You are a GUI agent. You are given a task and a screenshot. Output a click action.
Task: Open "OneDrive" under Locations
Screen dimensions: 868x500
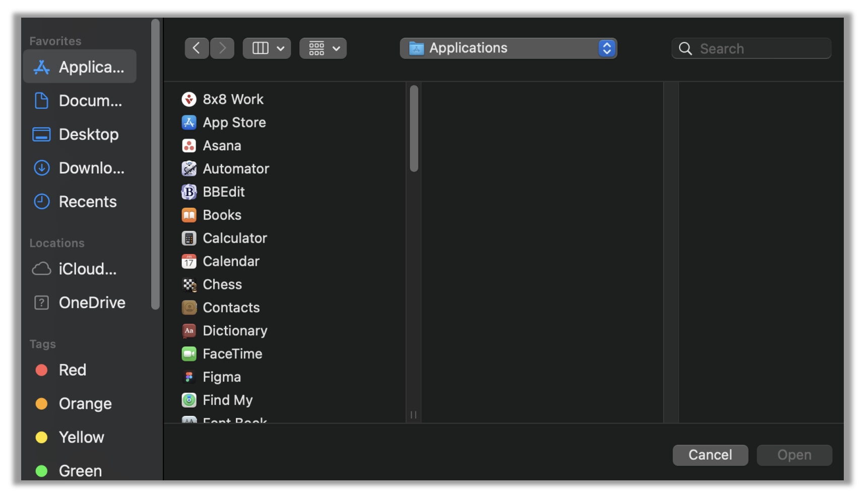(92, 303)
